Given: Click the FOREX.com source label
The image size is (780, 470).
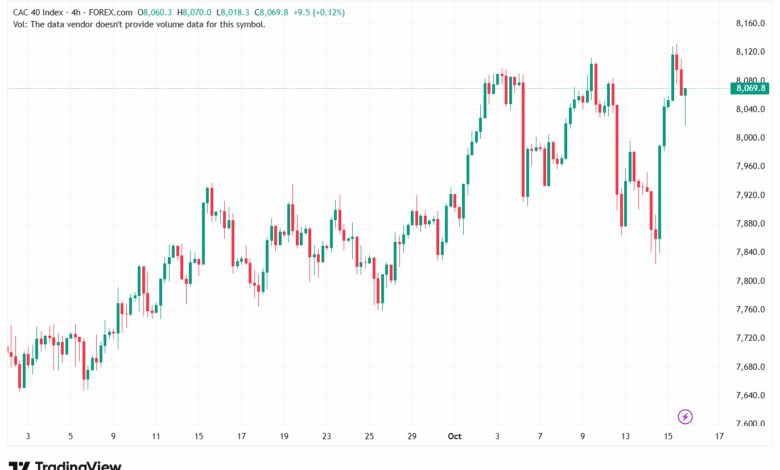Looking at the screenshot, I should 110,12.
